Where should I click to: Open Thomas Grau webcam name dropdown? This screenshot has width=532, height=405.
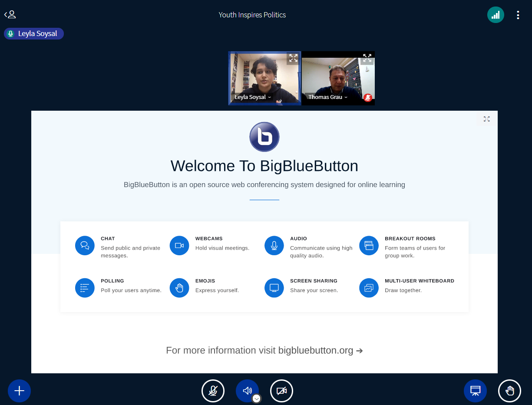click(328, 97)
